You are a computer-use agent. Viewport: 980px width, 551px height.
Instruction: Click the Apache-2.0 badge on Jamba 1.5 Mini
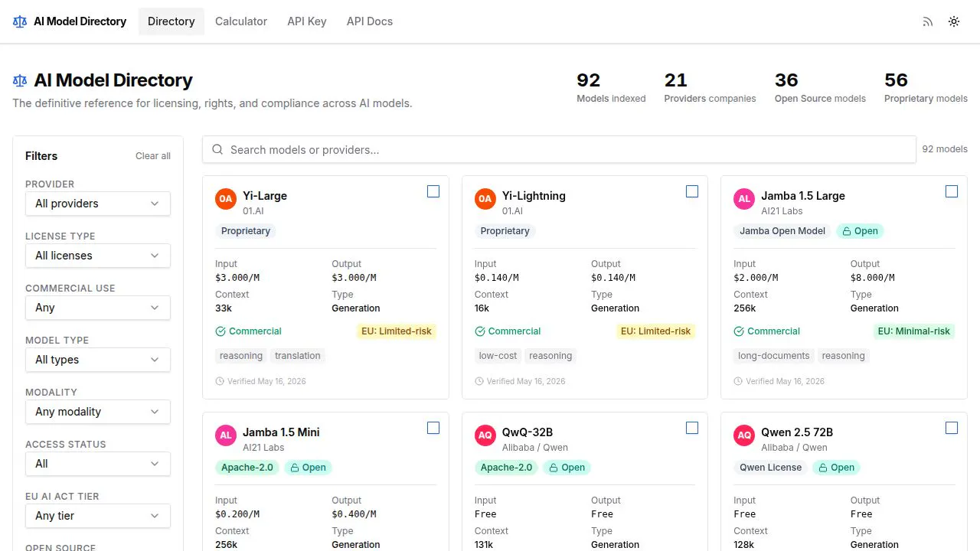click(x=247, y=468)
